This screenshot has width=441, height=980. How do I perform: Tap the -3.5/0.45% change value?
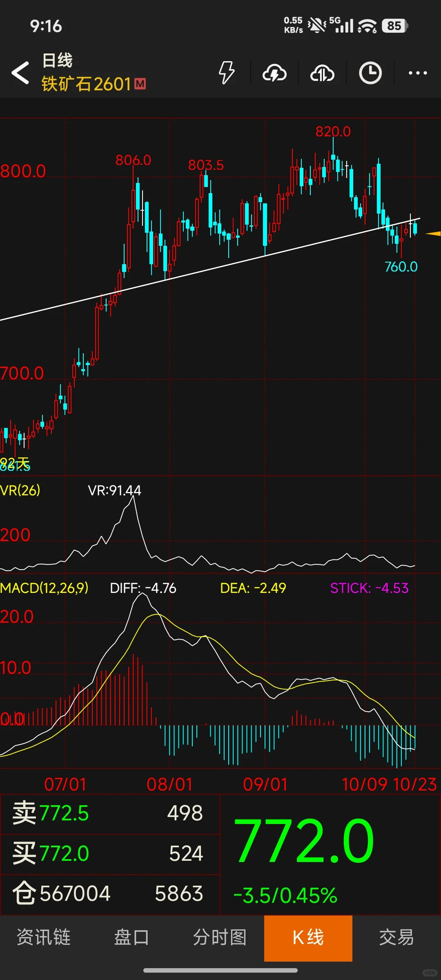285,895
